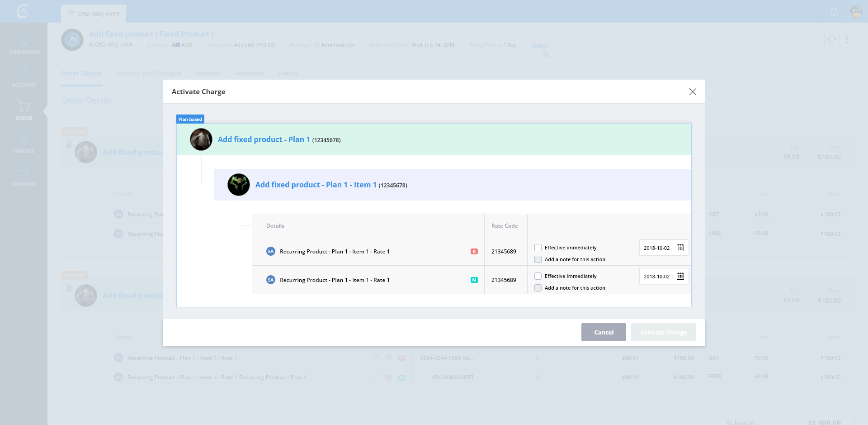The height and width of the screenshot is (425, 868).
Task: Open the calendar picker in first rate row
Action: [x=680, y=248]
